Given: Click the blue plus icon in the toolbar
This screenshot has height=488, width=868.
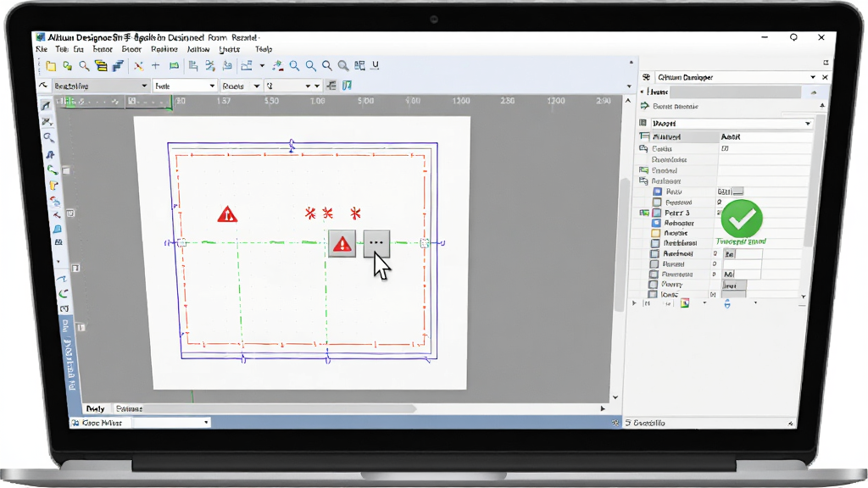Looking at the screenshot, I should pyautogui.click(x=156, y=65).
